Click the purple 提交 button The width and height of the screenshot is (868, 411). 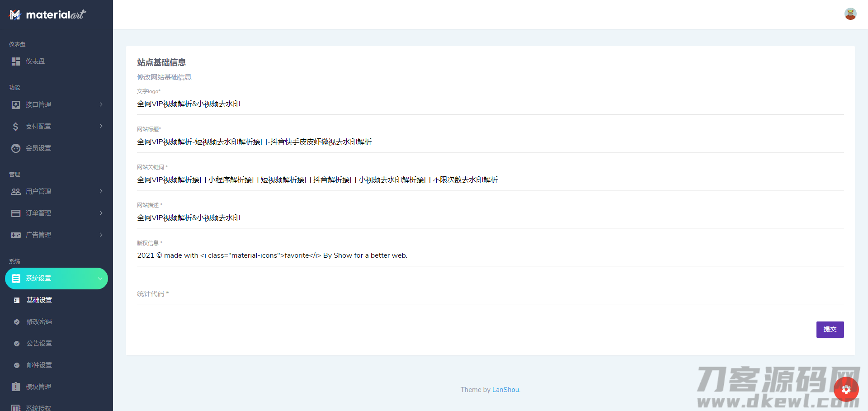click(x=830, y=330)
